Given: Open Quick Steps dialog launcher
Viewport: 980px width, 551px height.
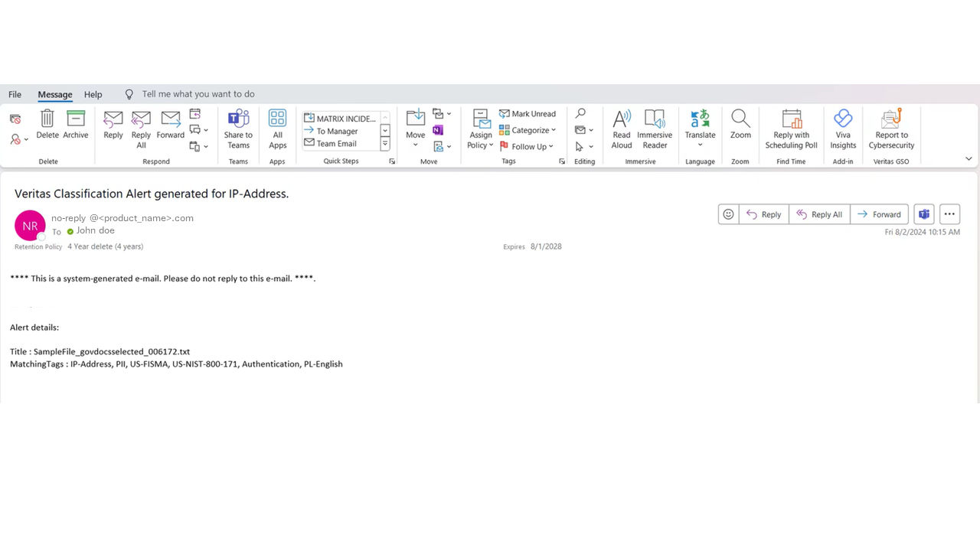Looking at the screenshot, I should click(392, 161).
